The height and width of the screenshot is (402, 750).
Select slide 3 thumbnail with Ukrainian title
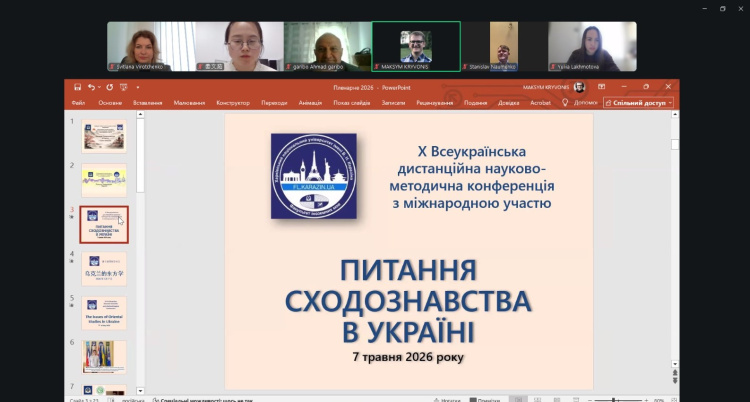pyautogui.click(x=104, y=224)
